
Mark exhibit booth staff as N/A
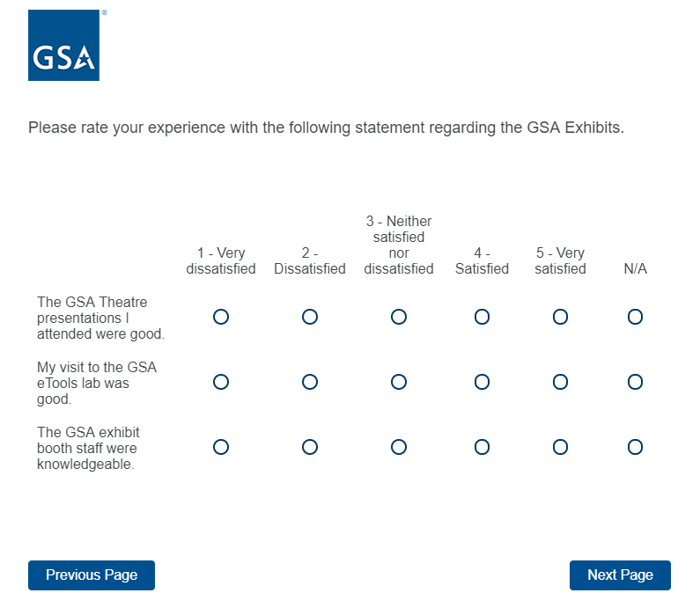coord(635,447)
